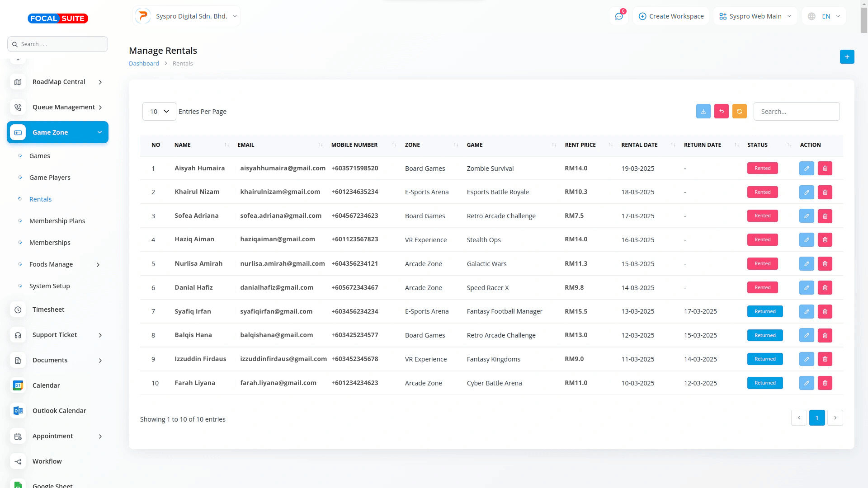Delete Farah Liyana's rental entry
The width and height of the screenshot is (868, 488).
pyautogui.click(x=825, y=383)
